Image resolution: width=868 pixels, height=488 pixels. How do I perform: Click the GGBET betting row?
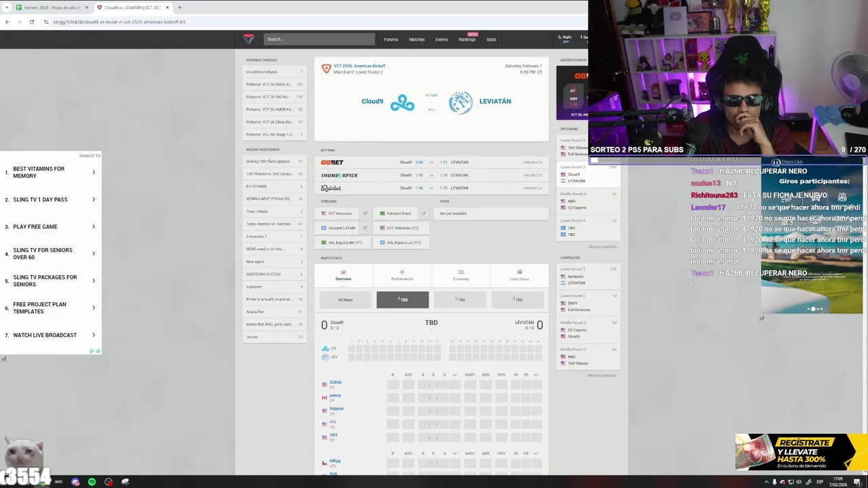431,163
